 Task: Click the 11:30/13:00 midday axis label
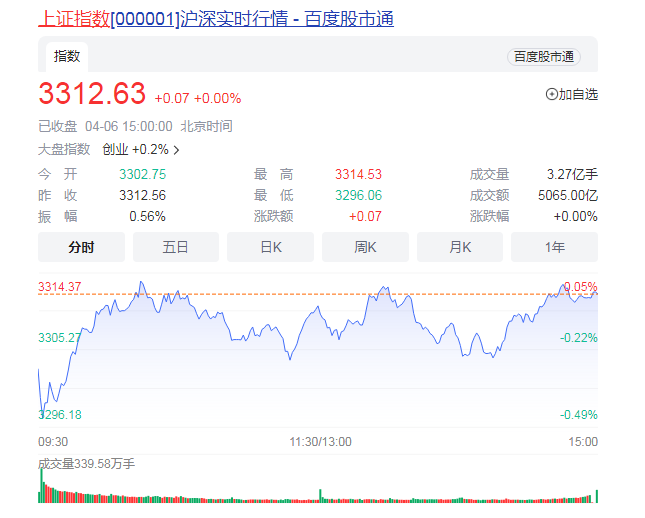click(x=320, y=441)
